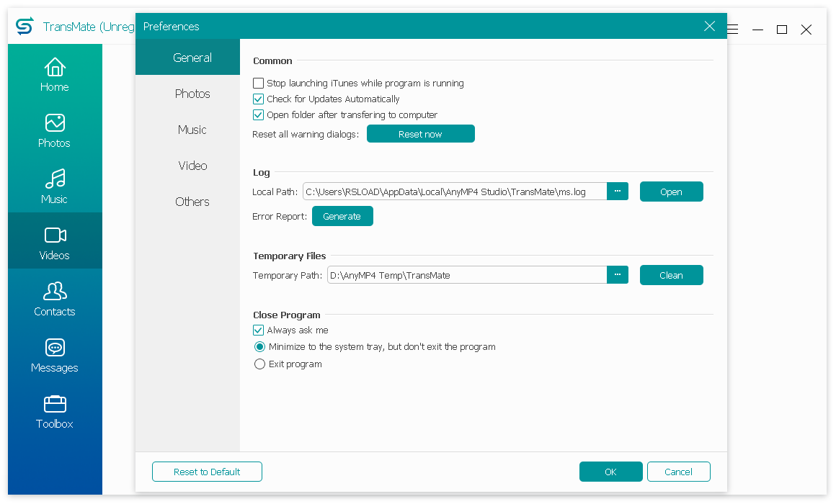Click the Reset now button

coord(421,134)
